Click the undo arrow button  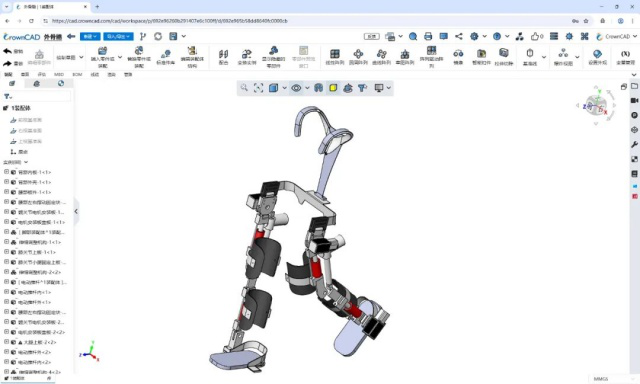point(7,51)
